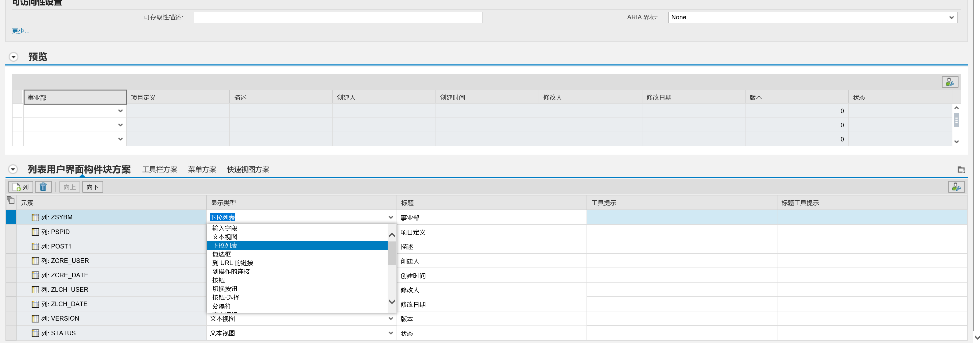Viewport: 980px width, 343px height.
Task: Open element list personalization settings icon
Action: 956,187
